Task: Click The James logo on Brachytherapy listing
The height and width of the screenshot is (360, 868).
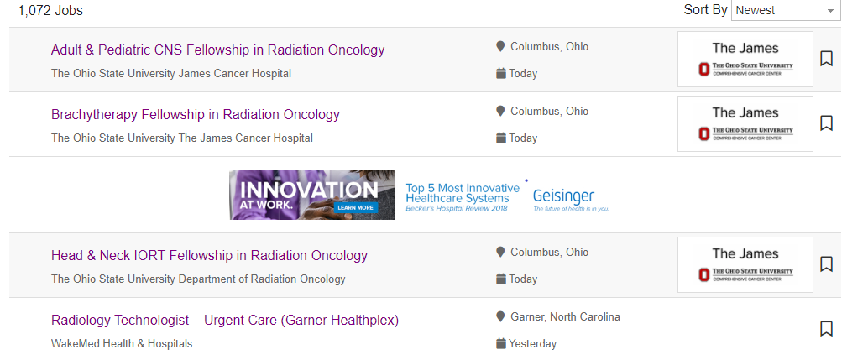Action: (745, 123)
